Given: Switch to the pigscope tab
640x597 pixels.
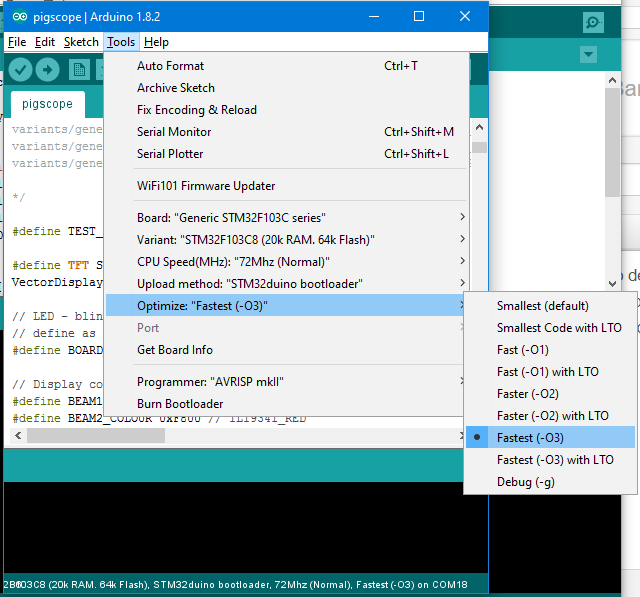Looking at the screenshot, I should point(47,104).
